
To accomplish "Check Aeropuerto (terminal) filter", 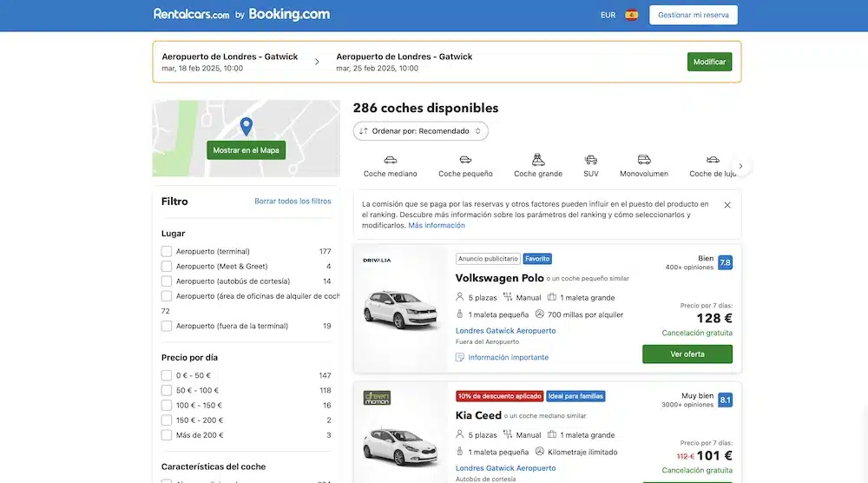I will (167, 251).
